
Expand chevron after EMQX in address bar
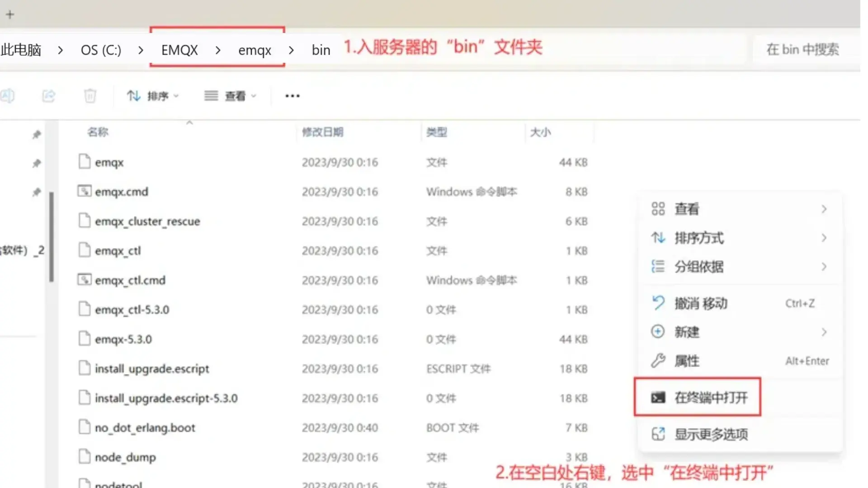pos(218,50)
